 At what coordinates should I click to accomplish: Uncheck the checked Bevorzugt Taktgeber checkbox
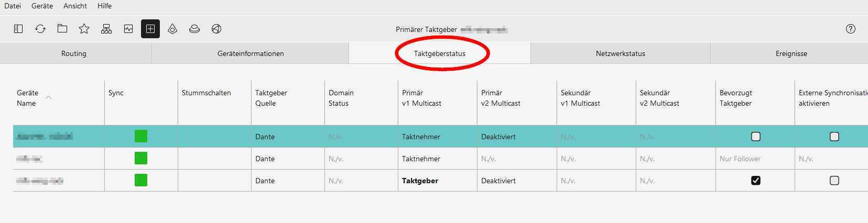click(x=756, y=181)
